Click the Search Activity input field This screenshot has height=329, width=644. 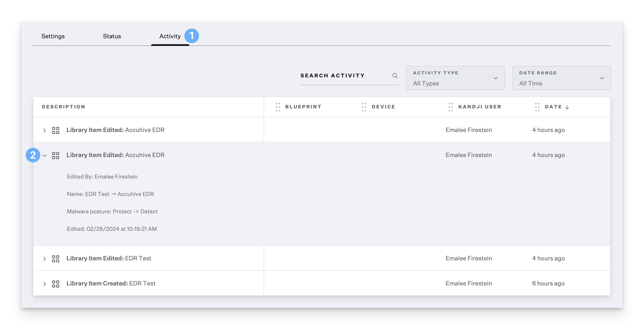point(345,76)
